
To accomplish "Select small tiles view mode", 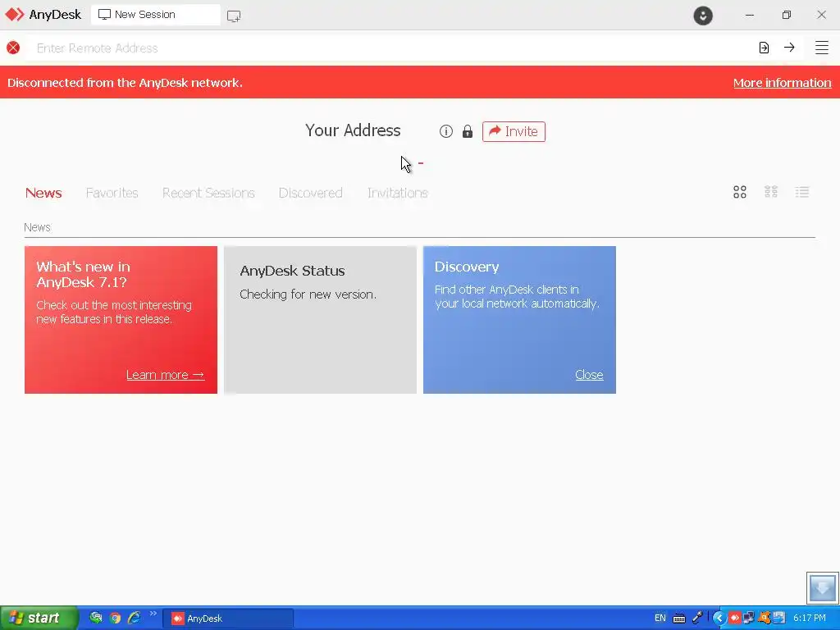I will tap(771, 192).
